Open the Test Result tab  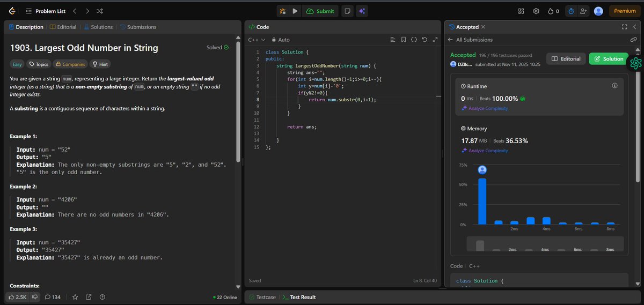pyautogui.click(x=299, y=297)
